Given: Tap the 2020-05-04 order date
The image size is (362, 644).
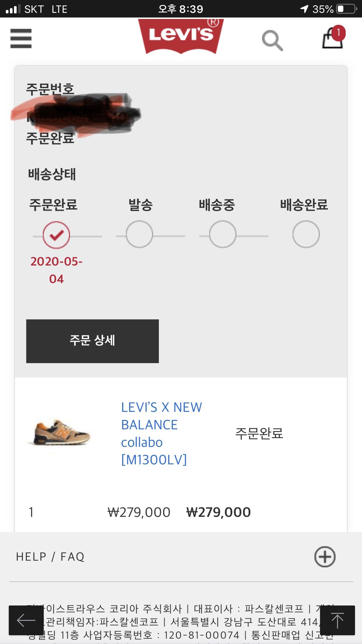Looking at the screenshot, I should click(56, 270).
